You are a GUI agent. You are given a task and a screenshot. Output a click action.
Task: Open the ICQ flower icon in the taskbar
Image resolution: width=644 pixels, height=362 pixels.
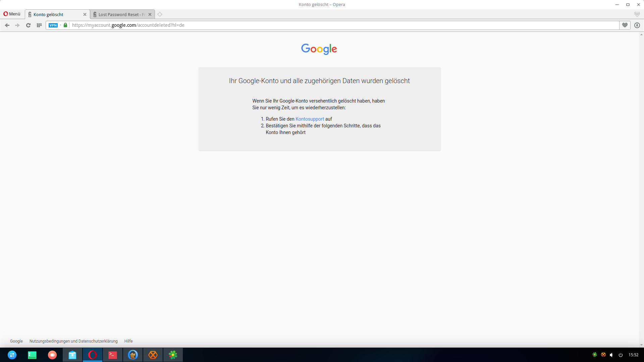coord(173,355)
